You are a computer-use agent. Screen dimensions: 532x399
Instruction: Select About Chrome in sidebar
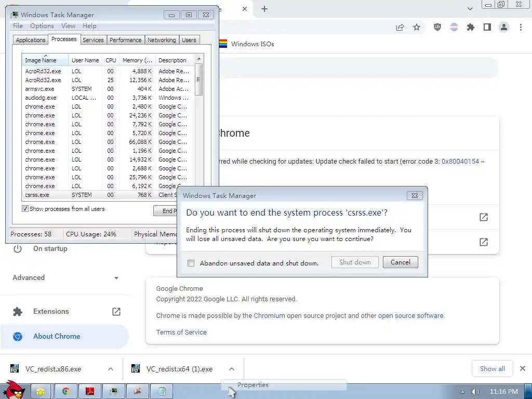coord(64,337)
